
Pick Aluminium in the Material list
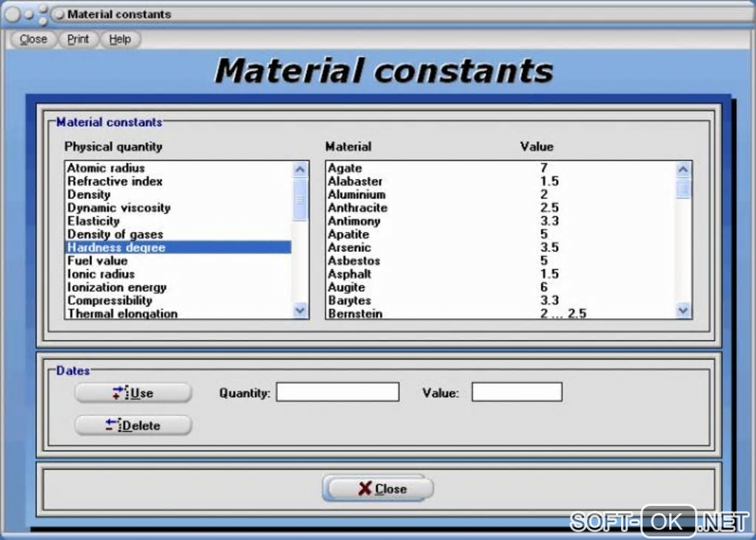click(x=500, y=195)
